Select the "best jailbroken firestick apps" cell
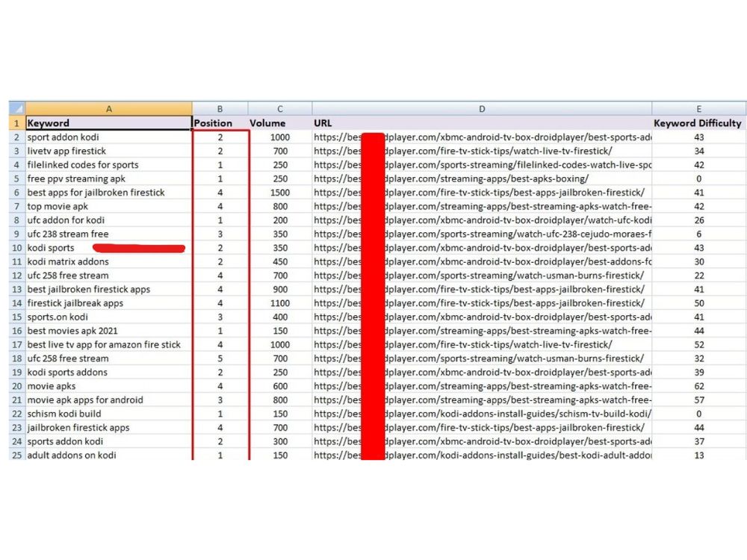 (108, 289)
